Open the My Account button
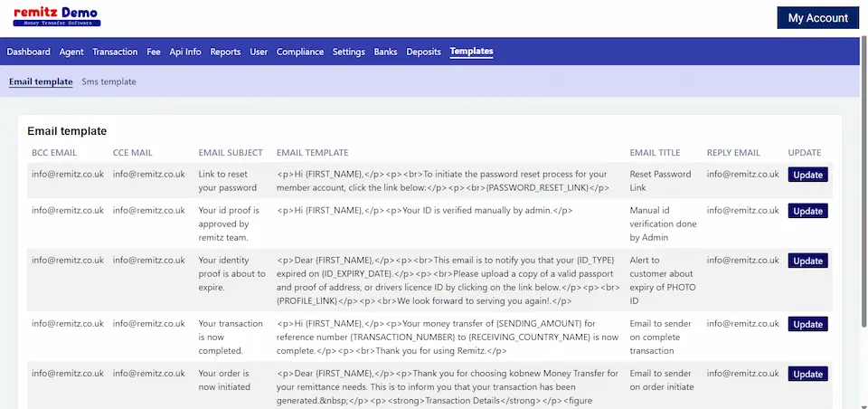This screenshot has width=868, height=409. click(817, 18)
